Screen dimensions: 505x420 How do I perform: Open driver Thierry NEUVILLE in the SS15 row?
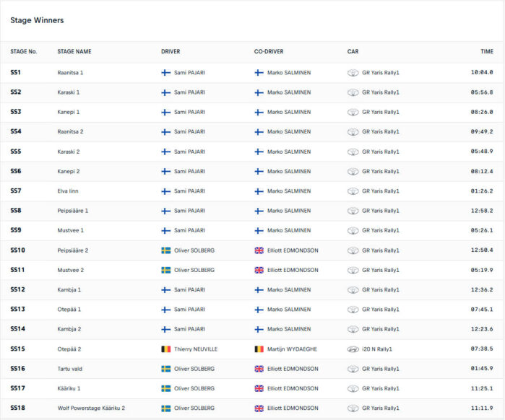[196, 349]
